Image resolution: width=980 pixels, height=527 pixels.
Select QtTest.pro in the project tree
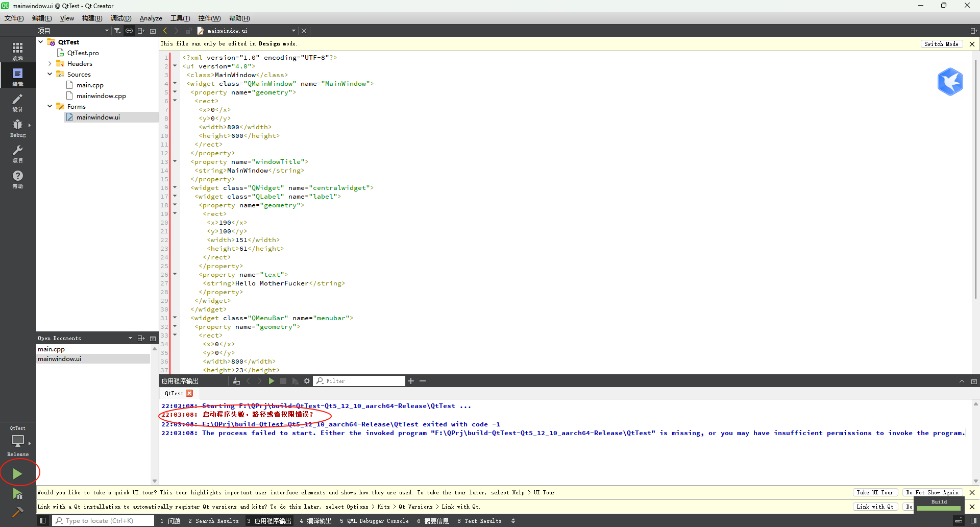[83, 53]
